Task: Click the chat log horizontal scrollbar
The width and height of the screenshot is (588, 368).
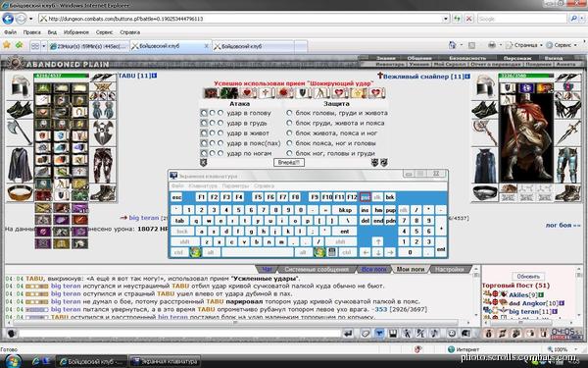Action: [x=236, y=322]
